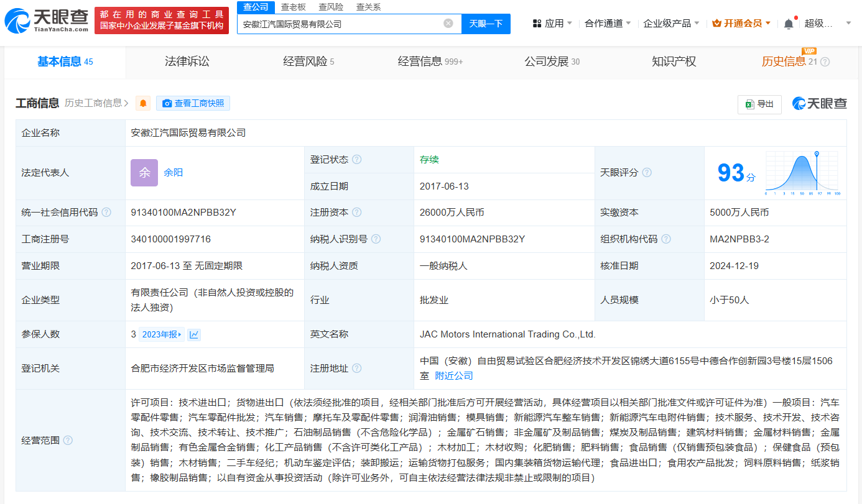Viewport: 862px width, 504px height.
Task: Click the legal representative avatar showing 余
Action: pyautogui.click(x=144, y=172)
